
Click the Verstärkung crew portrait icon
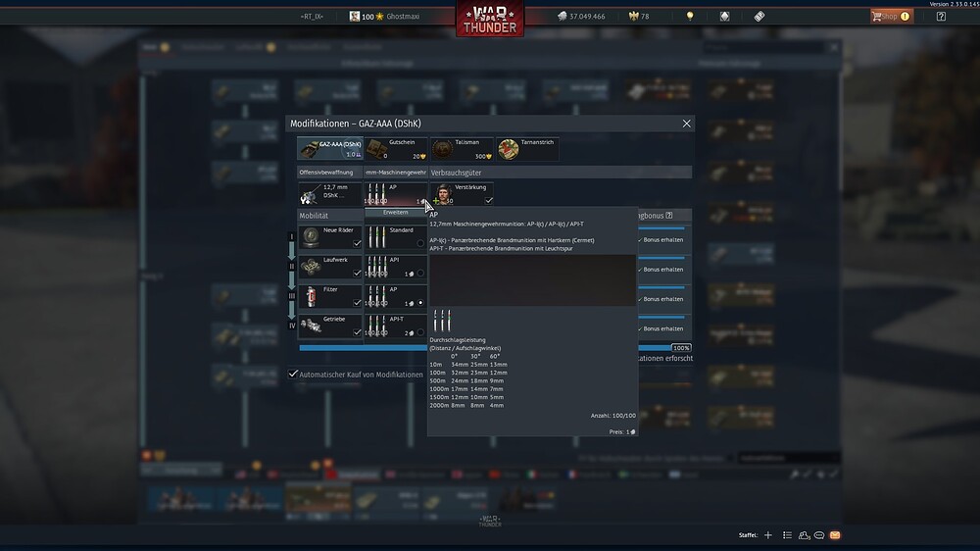pyautogui.click(x=443, y=194)
